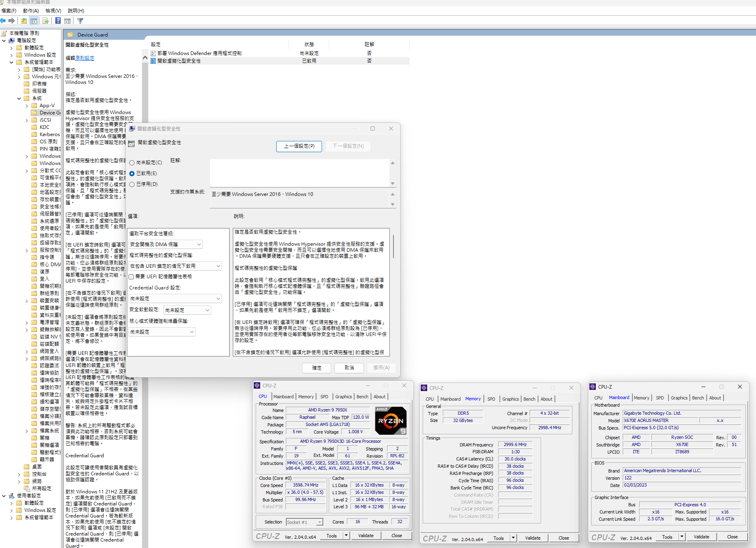756x548 pixels.
Task: Open CPU-Z Socket #1 selection dropdown
Action: point(305,522)
